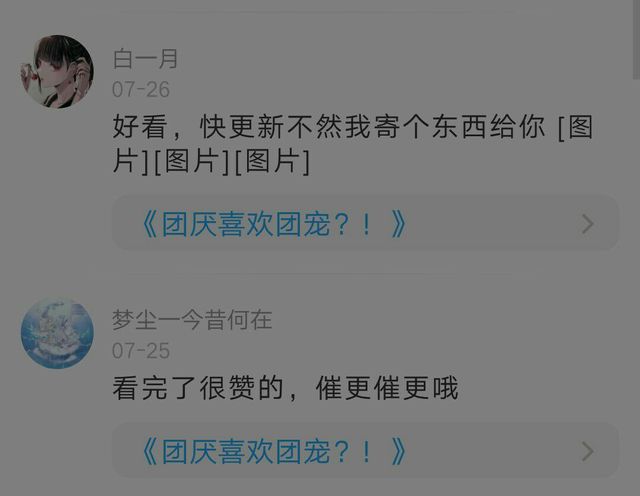Viewport: 640px width, 496px height.
Task: Open the comment 看完了很赞的，催更催更哦
Action: pos(285,388)
